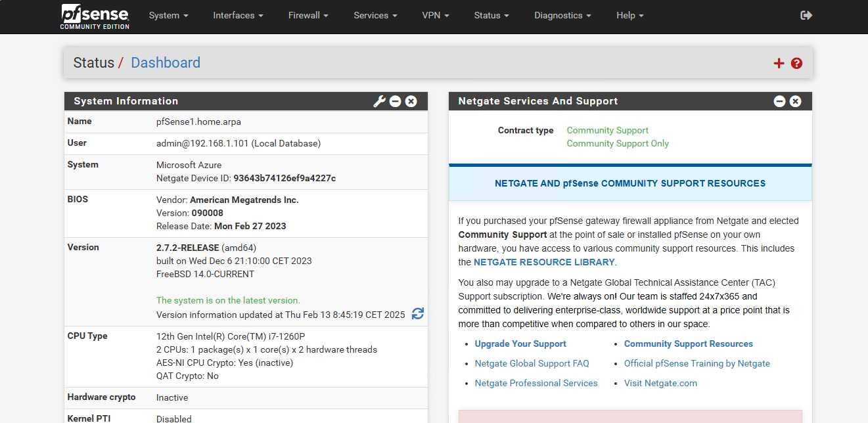Screen dimensions: 868x423
Task: Close the System Information widget
Action: click(411, 101)
